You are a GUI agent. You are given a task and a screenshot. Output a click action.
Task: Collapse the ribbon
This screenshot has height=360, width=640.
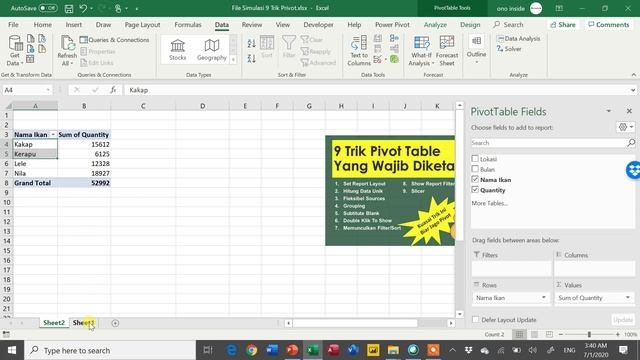coord(633,75)
